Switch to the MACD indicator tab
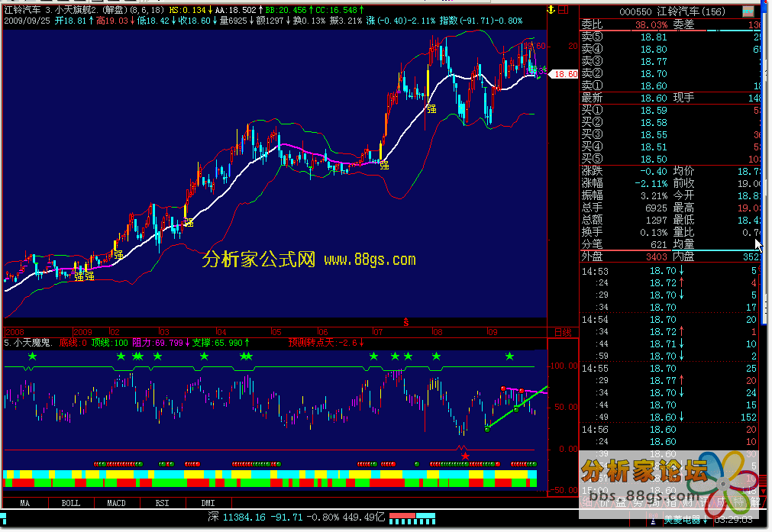Viewport: 772px width, 532px height. point(117,503)
